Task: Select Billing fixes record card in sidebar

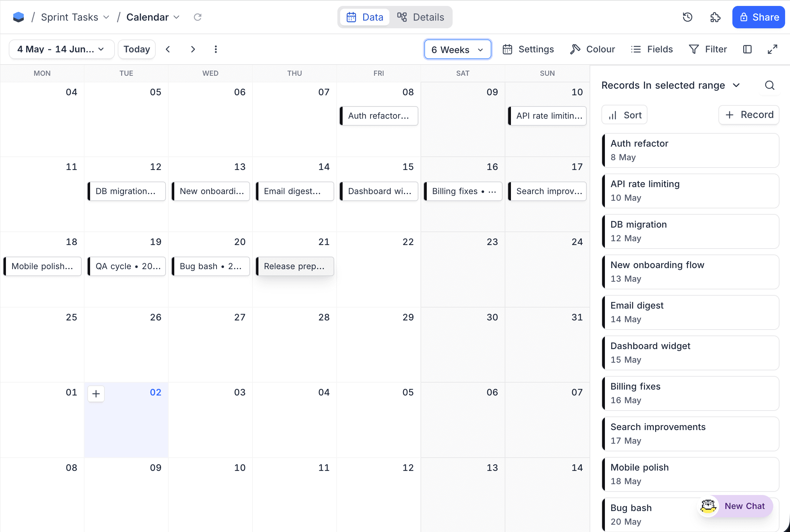Action: [690, 393]
